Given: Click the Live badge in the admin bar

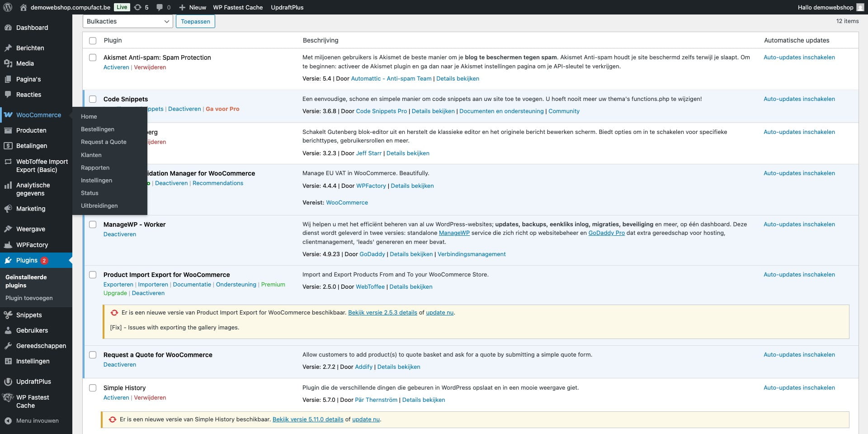Looking at the screenshot, I should [x=122, y=7].
